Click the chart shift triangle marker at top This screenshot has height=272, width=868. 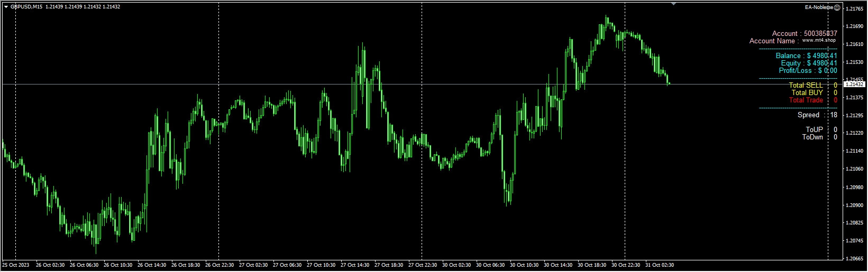coord(673,4)
